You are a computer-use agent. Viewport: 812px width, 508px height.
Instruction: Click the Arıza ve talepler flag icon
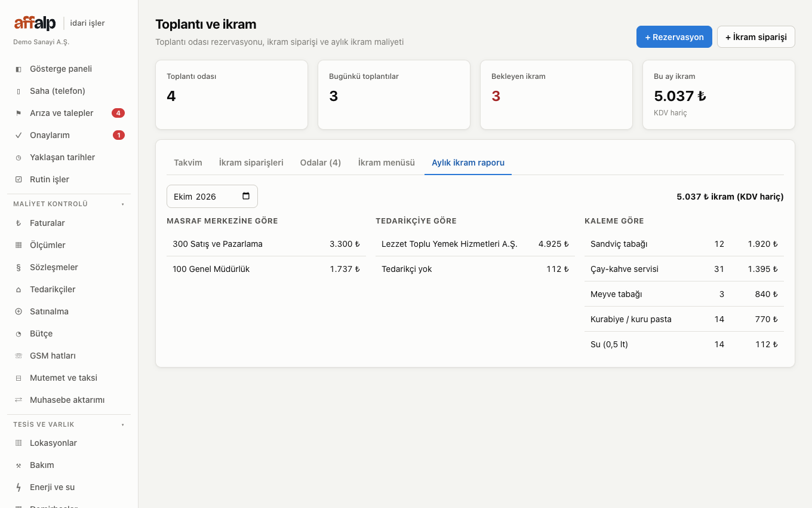19,114
